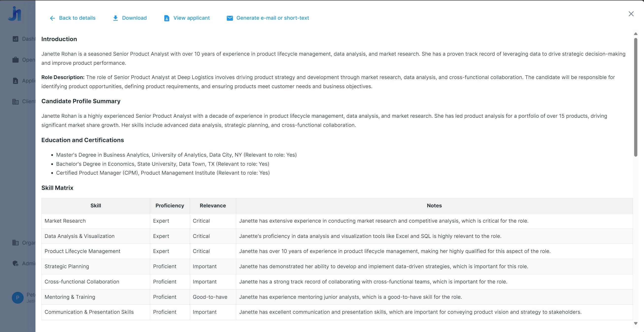
Task: Click the back arrow icon
Action: point(52,18)
